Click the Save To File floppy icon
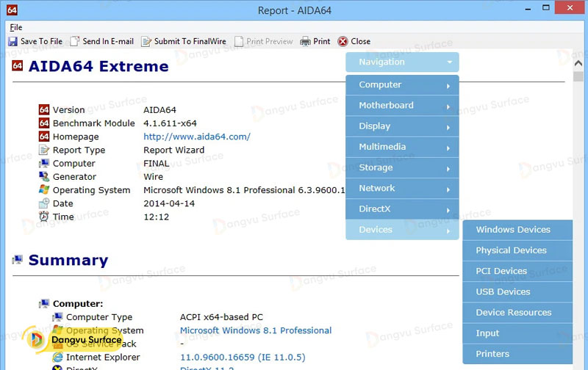This screenshot has height=370, width=588. tap(12, 42)
